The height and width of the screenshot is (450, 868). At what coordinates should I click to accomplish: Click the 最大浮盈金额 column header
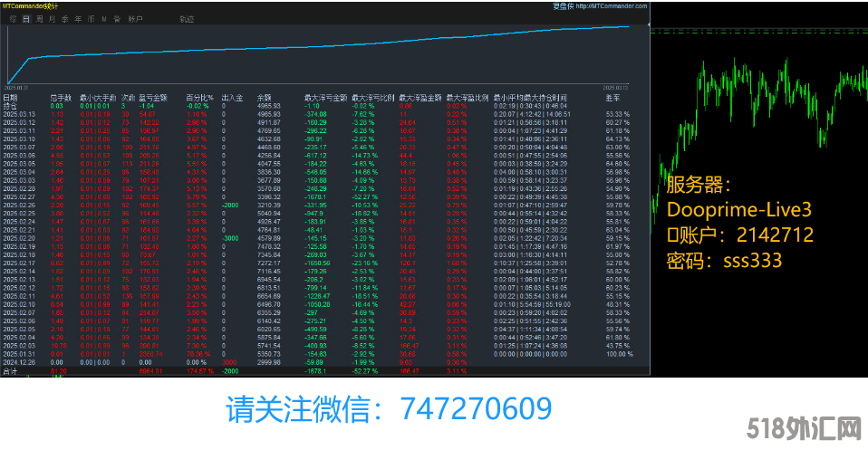tap(420, 98)
